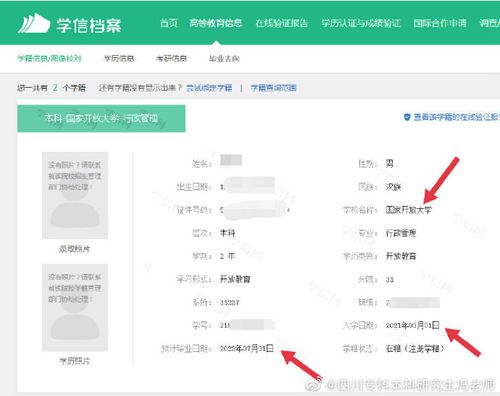Open 在线验证报告 in the navigation bar
Image resolution: width=500 pixels, height=396 pixels.
click(282, 23)
